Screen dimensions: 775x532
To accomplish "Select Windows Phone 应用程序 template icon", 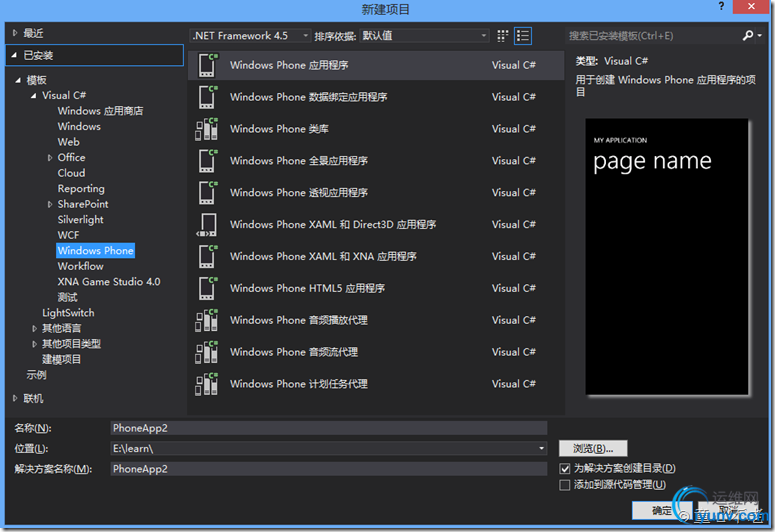I will [208, 65].
